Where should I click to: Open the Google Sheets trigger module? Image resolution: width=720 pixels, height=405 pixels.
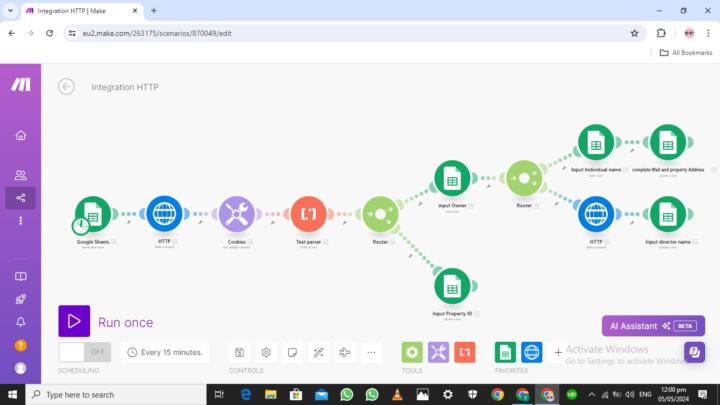pos(93,214)
